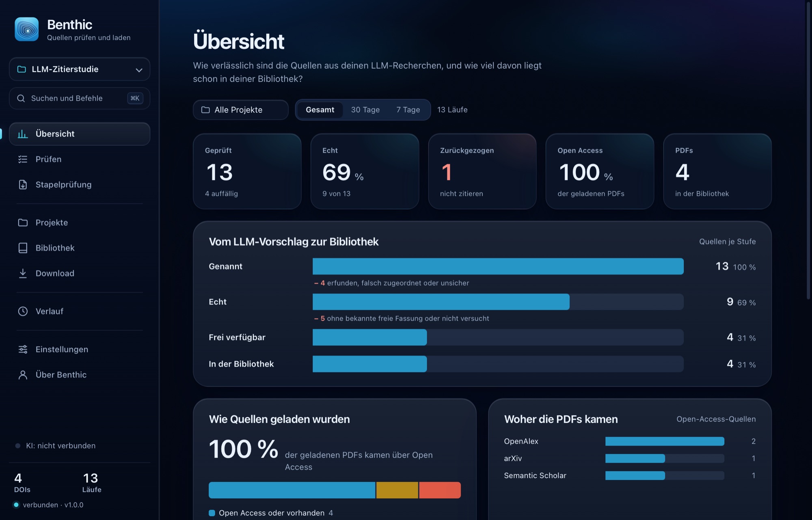Open the LLM-Zitierstudie project dropdown
The height and width of the screenshot is (520, 812).
pos(80,69)
